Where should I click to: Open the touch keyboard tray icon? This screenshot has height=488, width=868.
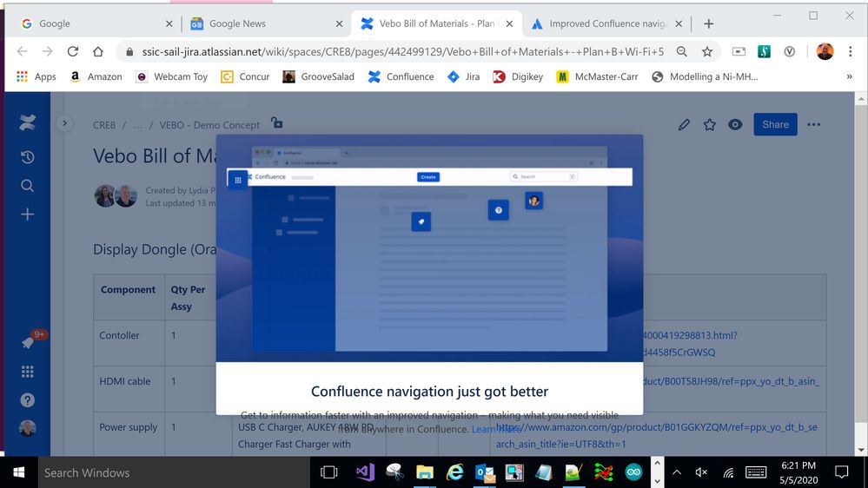tap(756, 472)
